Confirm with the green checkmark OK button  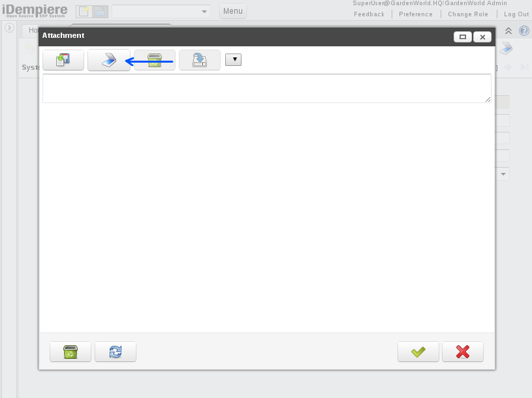click(418, 352)
